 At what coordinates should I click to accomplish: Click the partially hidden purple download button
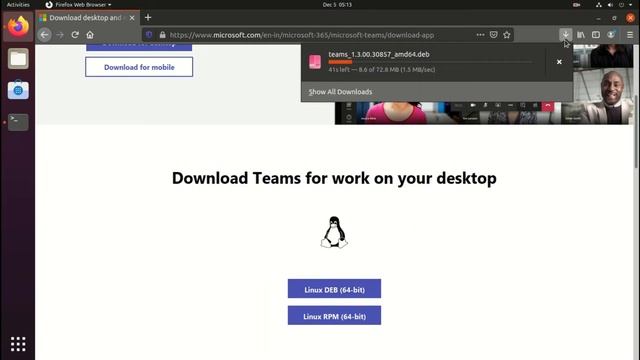139,47
